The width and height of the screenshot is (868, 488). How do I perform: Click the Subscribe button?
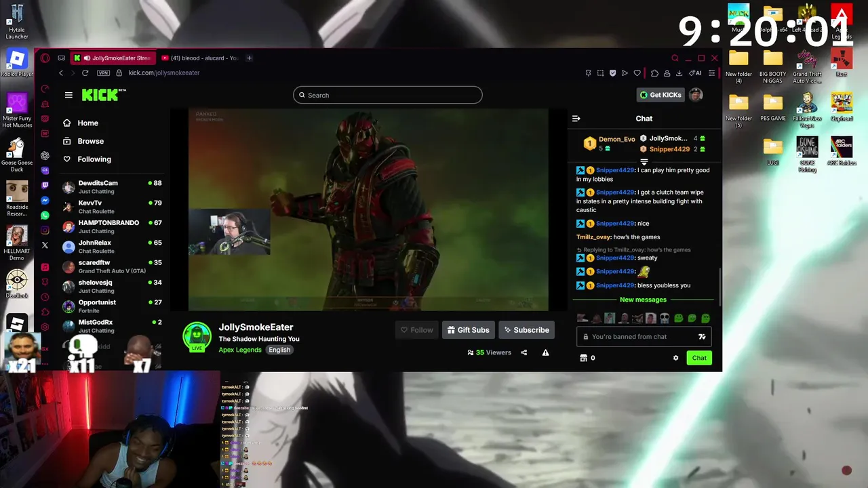[527, 330]
